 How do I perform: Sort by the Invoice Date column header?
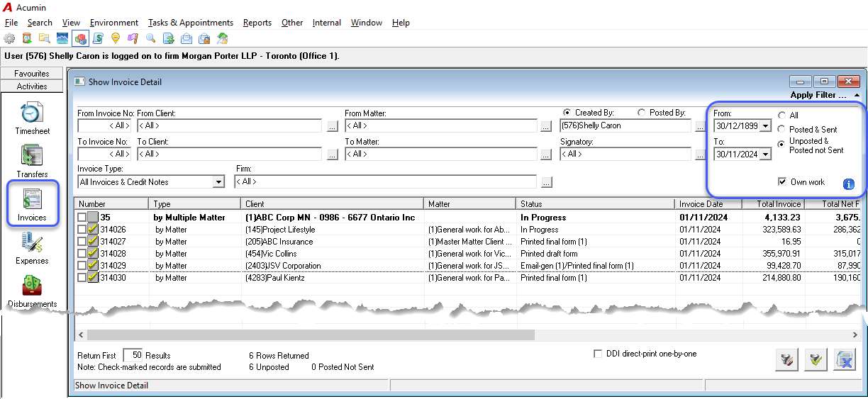click(708, 204)
